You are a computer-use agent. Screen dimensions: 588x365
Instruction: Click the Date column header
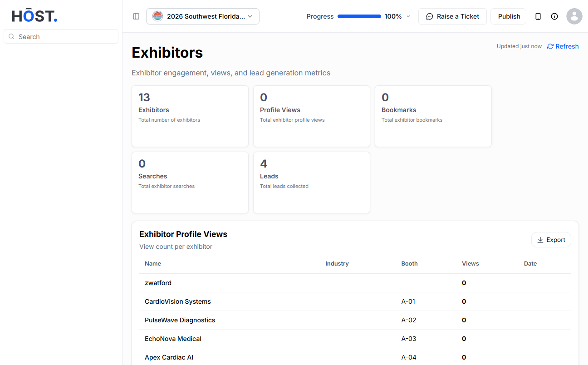click(x=530, y=263)
